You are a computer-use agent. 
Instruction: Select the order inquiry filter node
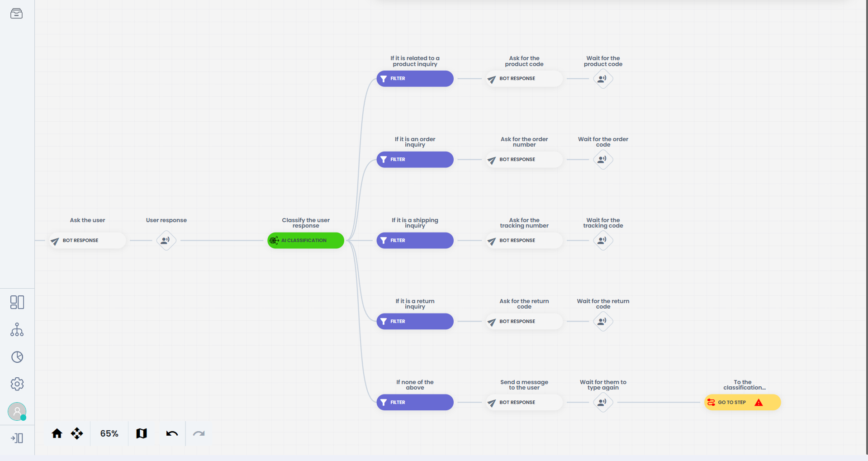pyautogui.click(x=415, y=160)
